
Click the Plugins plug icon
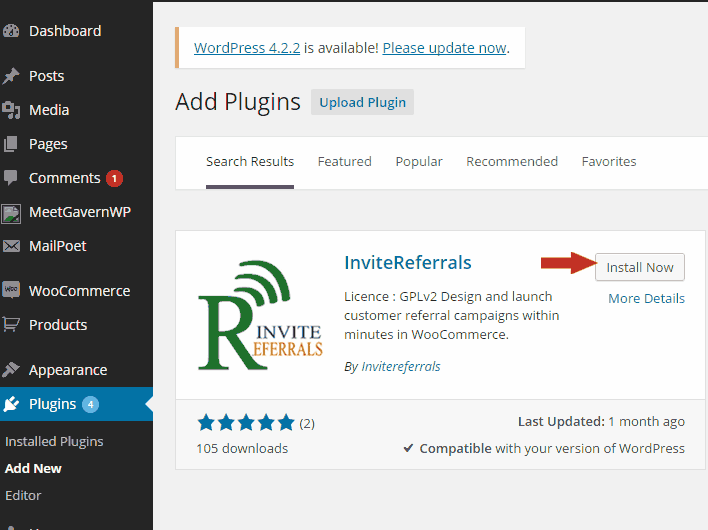[11, 404]
